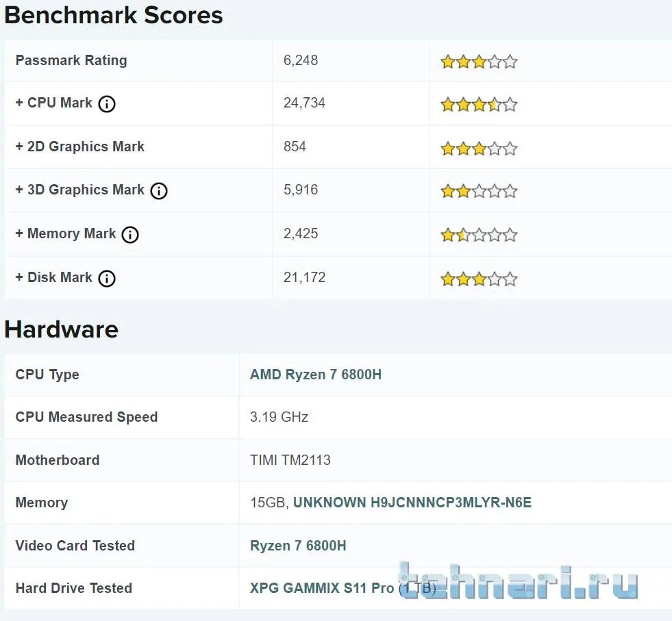Select the Motherboard row label
The image size is (672, 621).
pyautogui.click(x=58, y=460)
